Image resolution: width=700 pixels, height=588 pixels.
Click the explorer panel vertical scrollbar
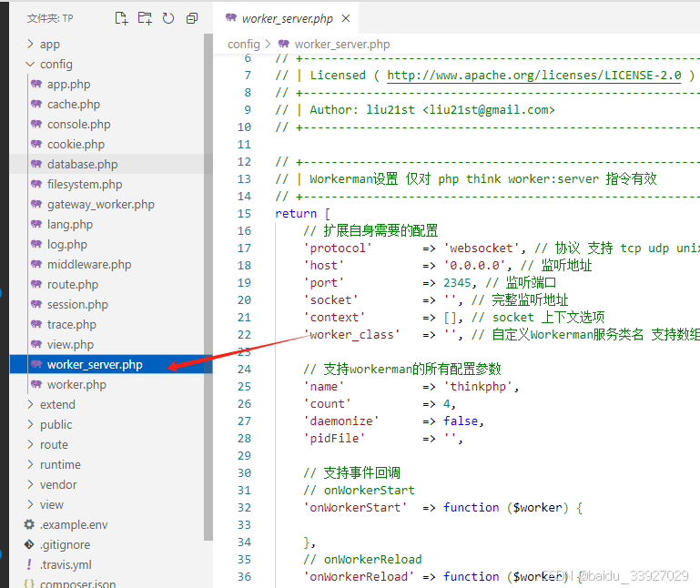click(x=208, y=286)
